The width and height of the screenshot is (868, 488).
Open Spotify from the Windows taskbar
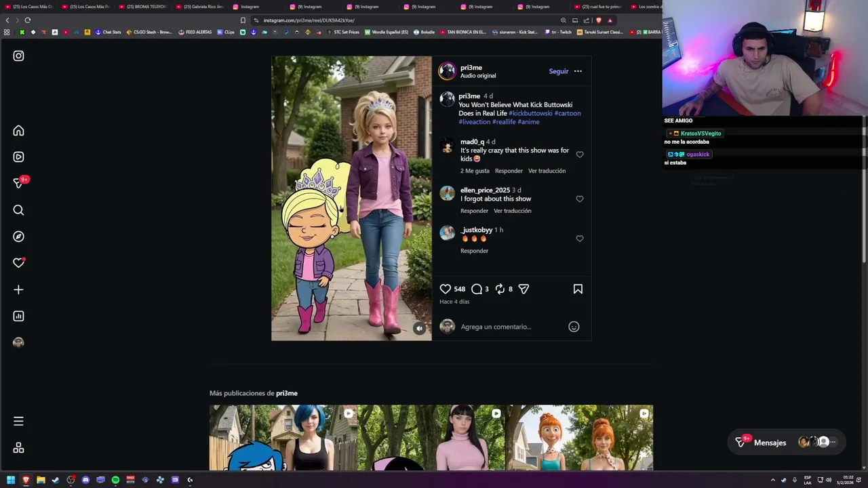point(115,480)
